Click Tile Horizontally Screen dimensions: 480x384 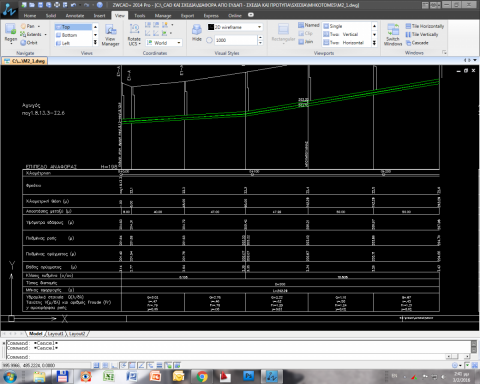[425, 26]
